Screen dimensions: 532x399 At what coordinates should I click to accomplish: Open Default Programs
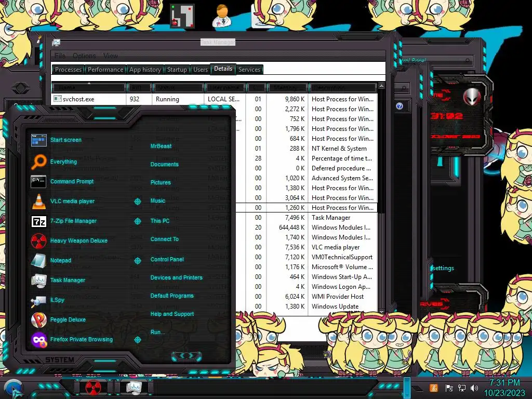tap(172, 296)
